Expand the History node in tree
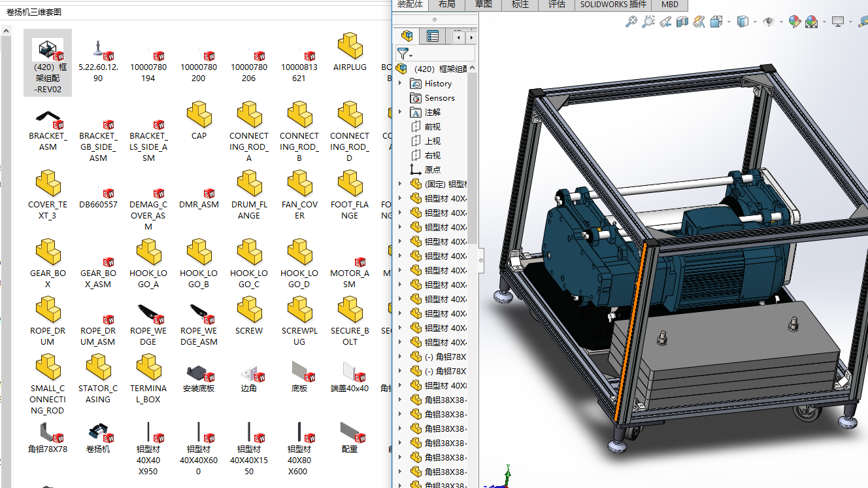The height and width of the screenshot is (488, 868). (400, 84)
